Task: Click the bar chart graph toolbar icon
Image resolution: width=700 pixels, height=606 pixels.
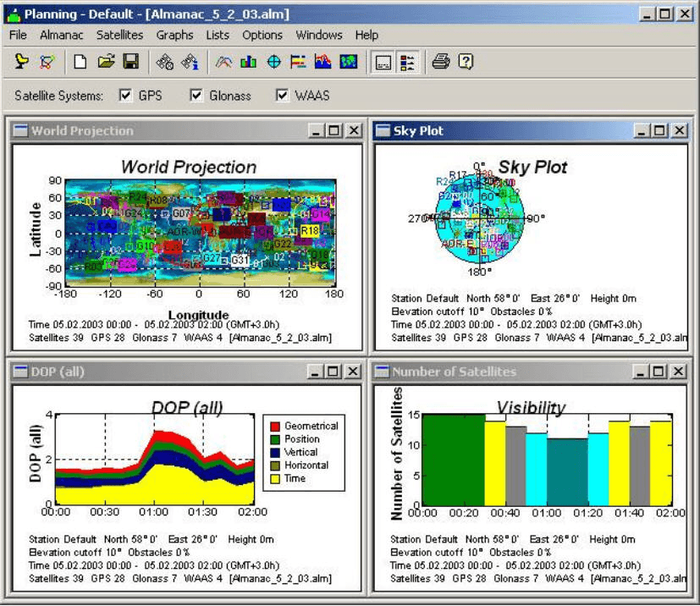Action: pos(248,62)
